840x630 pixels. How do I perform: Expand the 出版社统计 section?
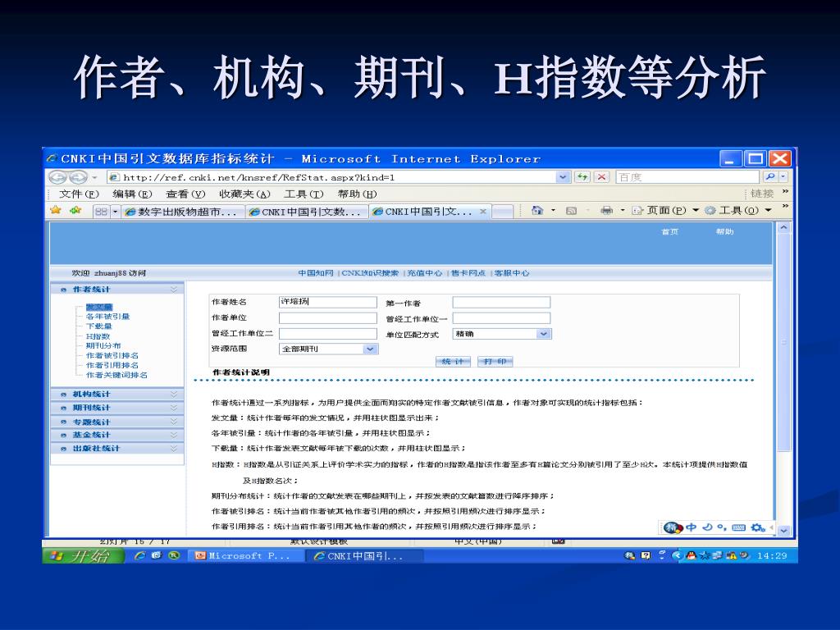(x=117, y=449)
